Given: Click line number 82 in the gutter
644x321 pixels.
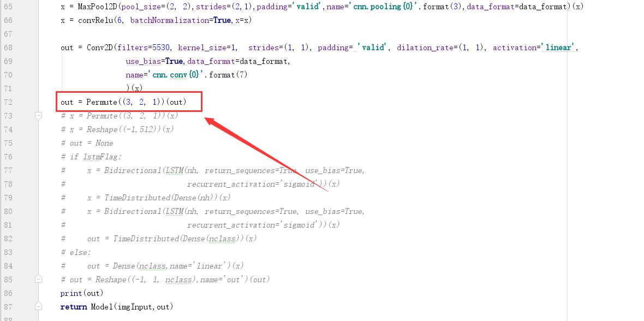Looking at the screenshot, I should pos(8,239).
